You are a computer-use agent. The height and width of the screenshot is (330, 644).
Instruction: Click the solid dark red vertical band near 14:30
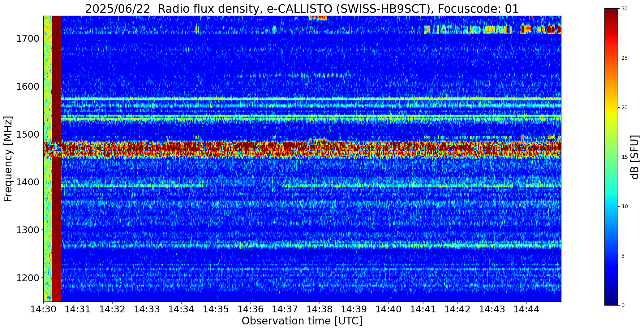[x=57, y=159]
